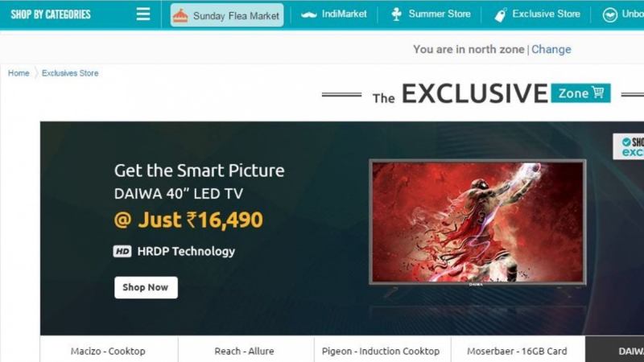The image size is (644, 362).
Task: Click the Home breadcrumb link
Action: (x=19, y=73)
